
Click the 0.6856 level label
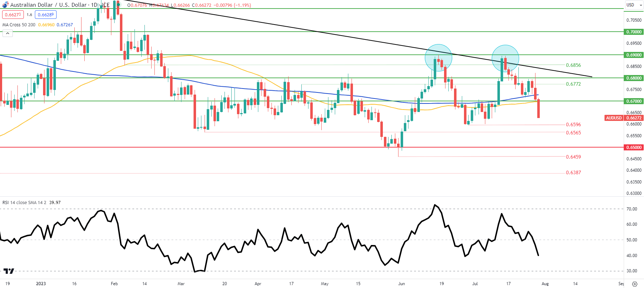[x=573, y=65]
